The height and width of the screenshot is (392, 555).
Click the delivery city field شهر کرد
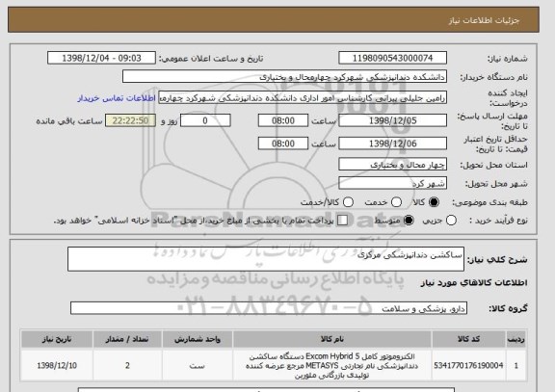pos(392,183)
